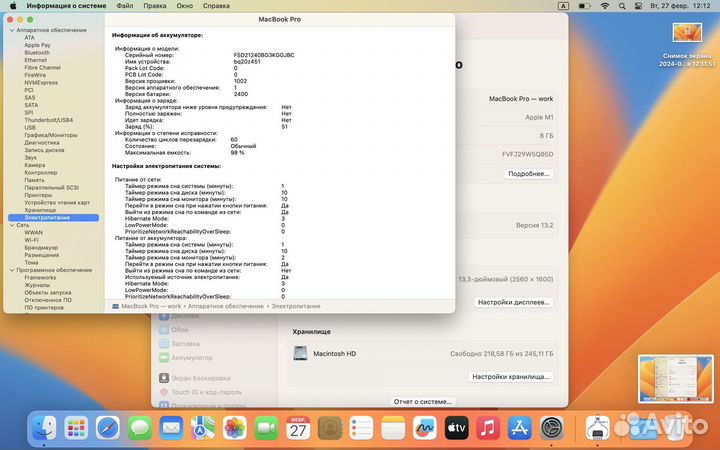Select Apple Pay sidebar item
The image size is (720, 450).
(x=38, y=45)
